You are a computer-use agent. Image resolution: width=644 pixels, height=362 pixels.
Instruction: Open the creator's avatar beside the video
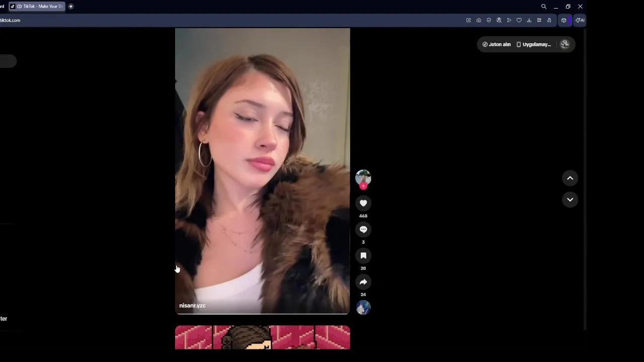point(363,177)
